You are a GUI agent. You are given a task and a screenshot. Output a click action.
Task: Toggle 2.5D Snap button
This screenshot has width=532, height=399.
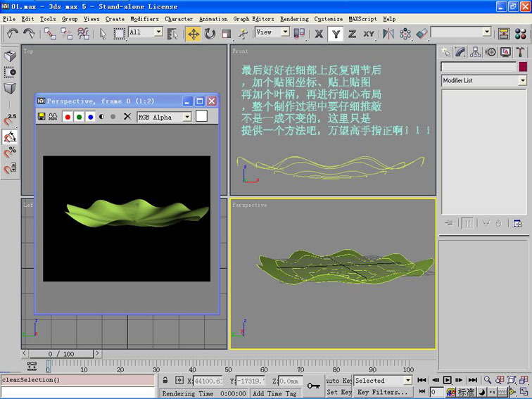(x=10, y=120)
